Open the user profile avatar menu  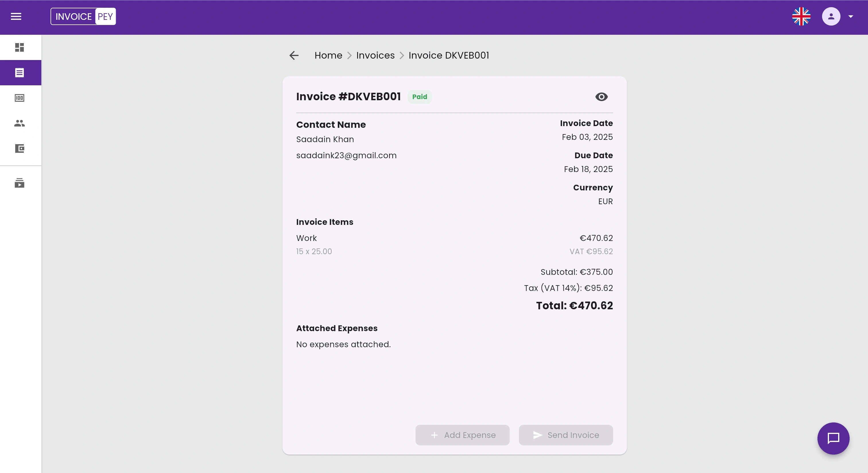831,16
